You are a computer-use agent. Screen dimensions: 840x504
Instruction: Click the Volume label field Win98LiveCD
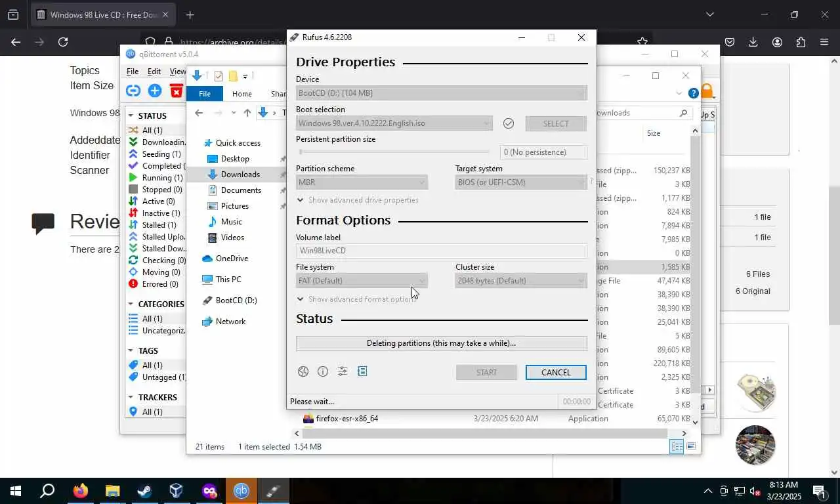pos(442,251)
